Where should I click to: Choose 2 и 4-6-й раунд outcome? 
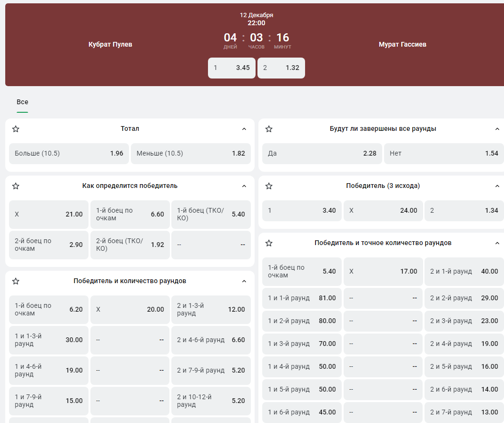click(x=211, y=340)
